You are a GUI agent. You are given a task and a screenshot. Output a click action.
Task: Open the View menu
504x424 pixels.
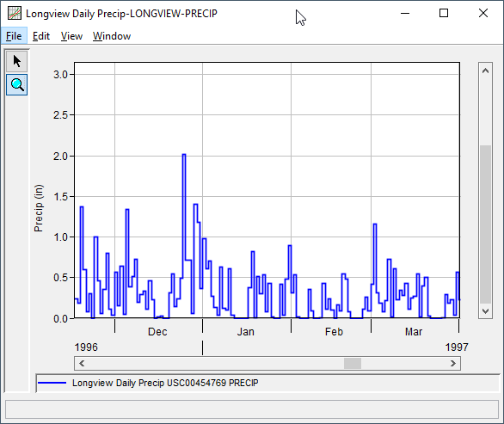click(71, 36)
